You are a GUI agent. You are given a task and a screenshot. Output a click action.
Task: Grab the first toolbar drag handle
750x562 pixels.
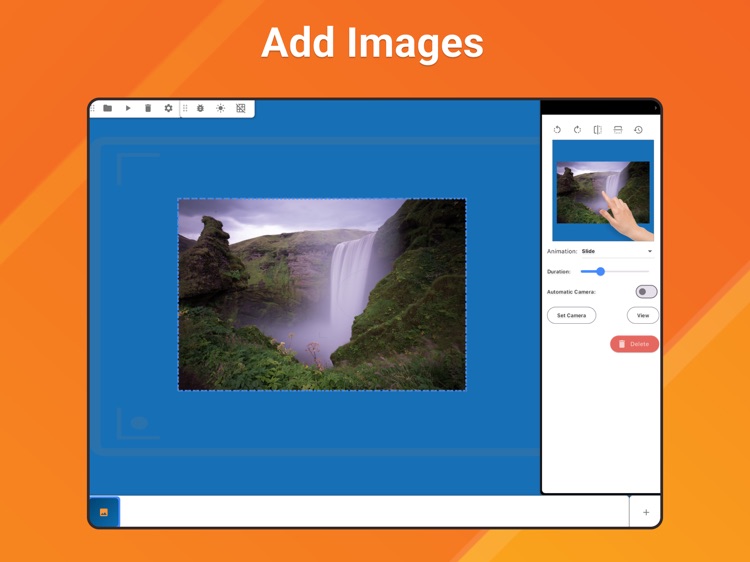click(93, 108)
